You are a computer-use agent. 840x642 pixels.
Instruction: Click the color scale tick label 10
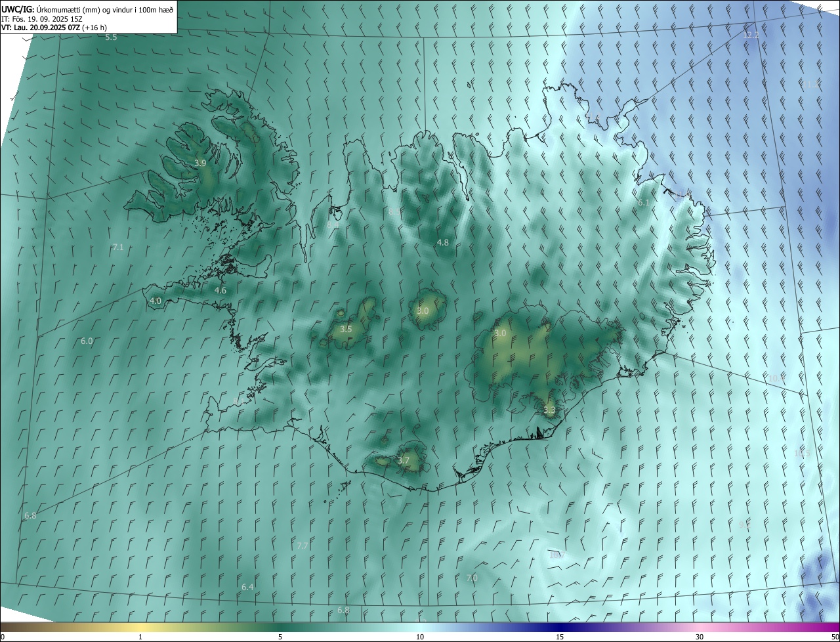tap(420, 637)
